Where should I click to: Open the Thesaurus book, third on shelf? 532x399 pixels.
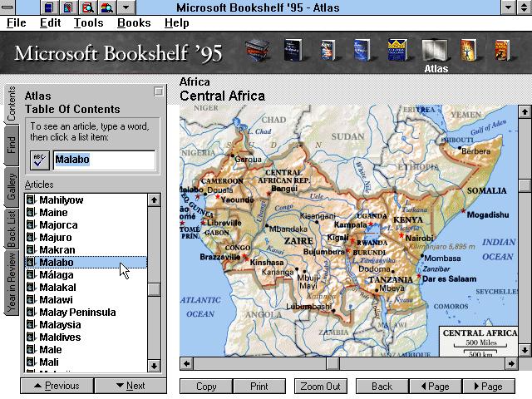[328, 50]
